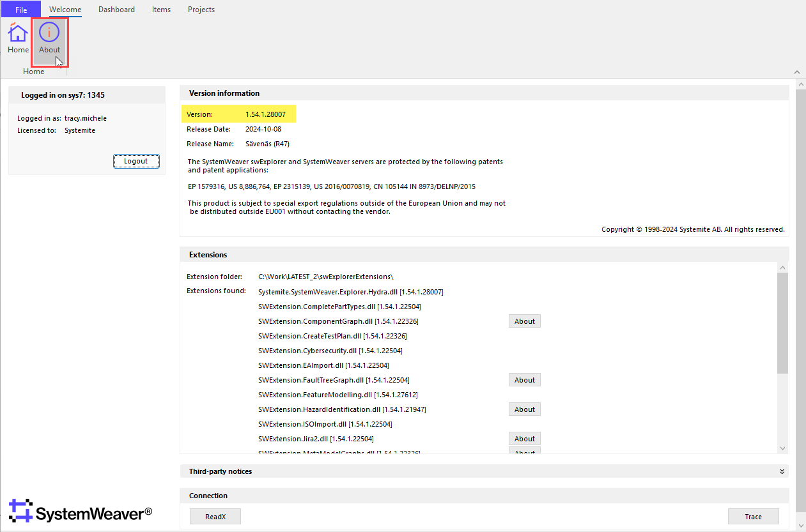Click the release name Sävenäs (R47)
Viewport: 806px width, 532px height.
(267, 144)
